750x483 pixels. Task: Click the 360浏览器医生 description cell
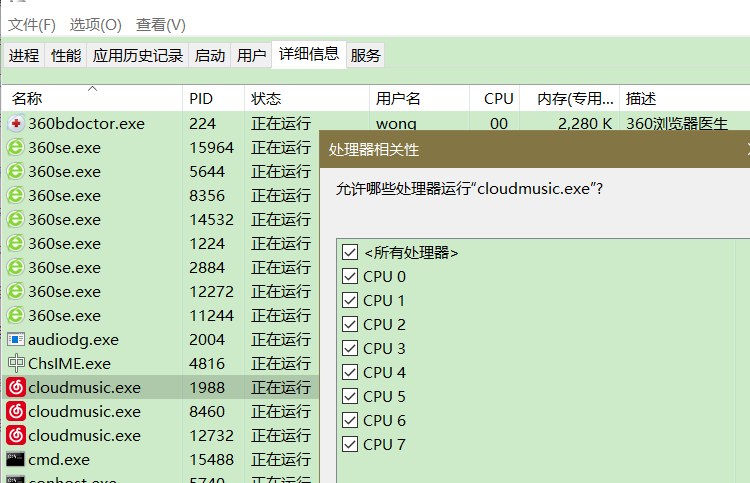point(677,123)
